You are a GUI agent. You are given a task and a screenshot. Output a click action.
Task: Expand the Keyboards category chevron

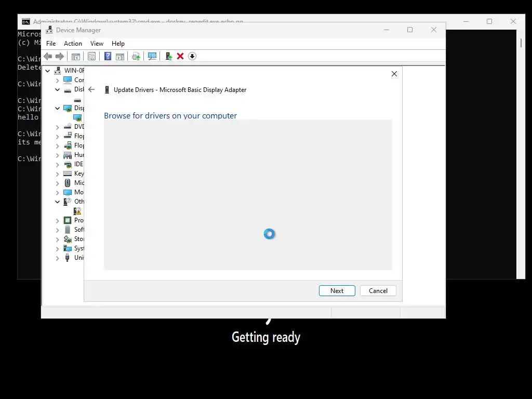pos(57,174)
